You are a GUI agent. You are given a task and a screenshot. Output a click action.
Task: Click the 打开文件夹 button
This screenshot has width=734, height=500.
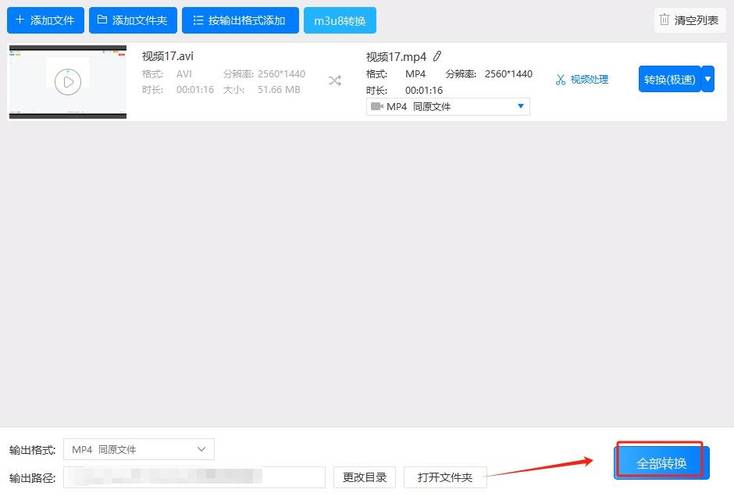coord(445,477)
